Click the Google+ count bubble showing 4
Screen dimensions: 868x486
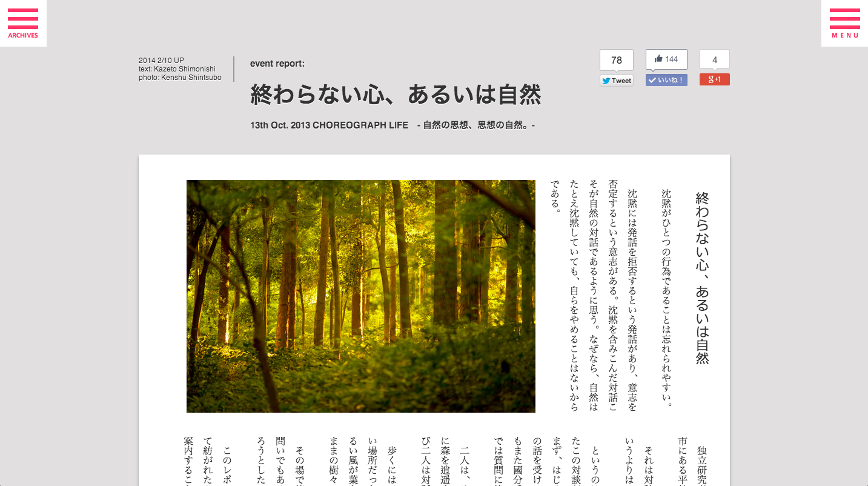pos(715,59)
